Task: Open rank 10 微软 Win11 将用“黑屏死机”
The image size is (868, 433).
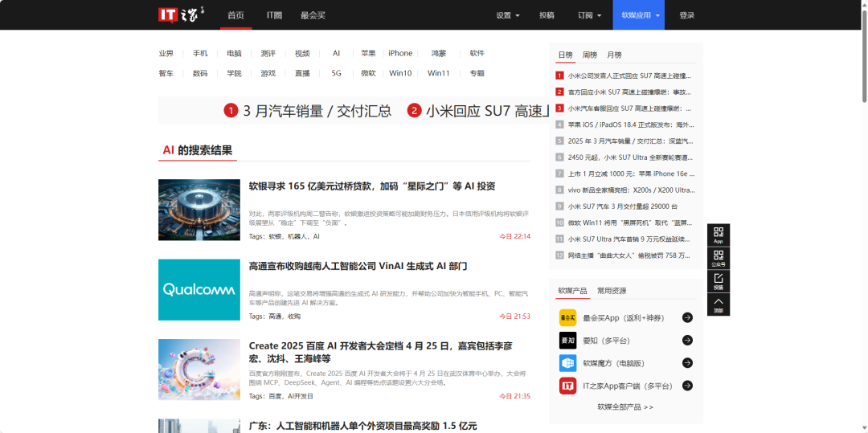Action: pos(630,223)
